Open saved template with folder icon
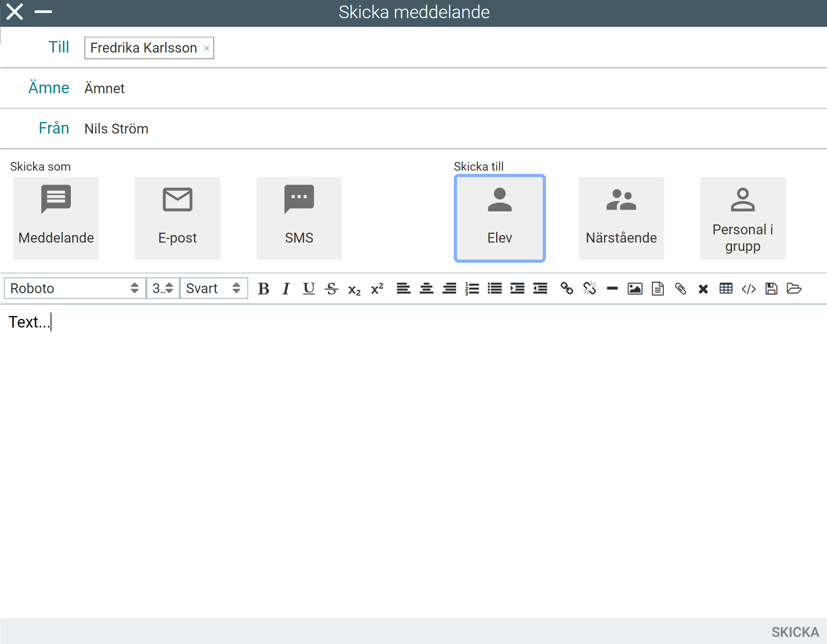 (x=794, y=289)
